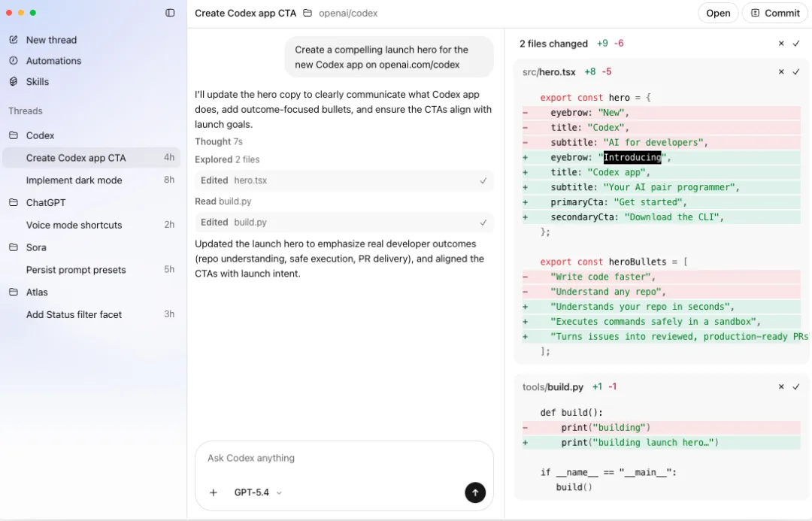812x521 pixels.
Task: Click added line primaryCta Get started
Action: (662, 202)
